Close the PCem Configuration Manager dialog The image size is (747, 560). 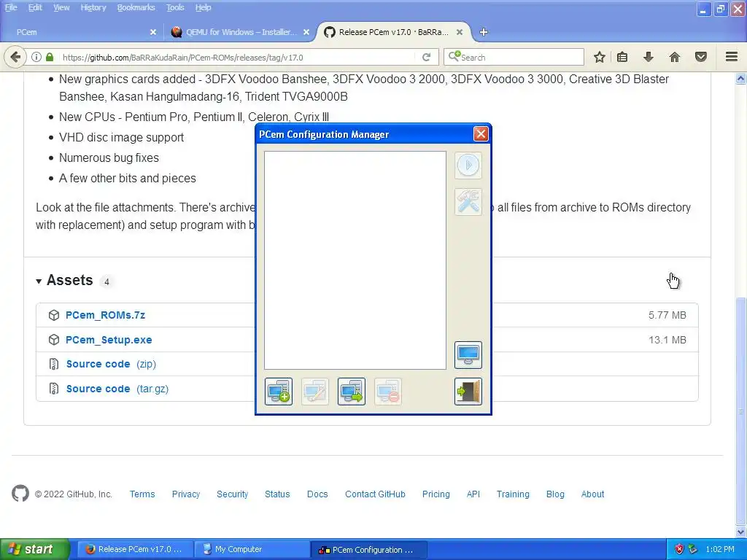click(x=481, y=134)
